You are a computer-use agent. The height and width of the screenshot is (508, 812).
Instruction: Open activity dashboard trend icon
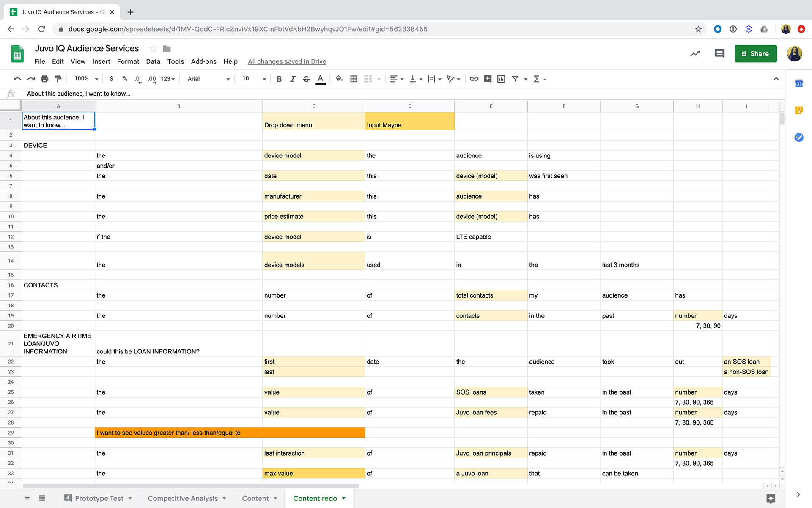[695, 53]
